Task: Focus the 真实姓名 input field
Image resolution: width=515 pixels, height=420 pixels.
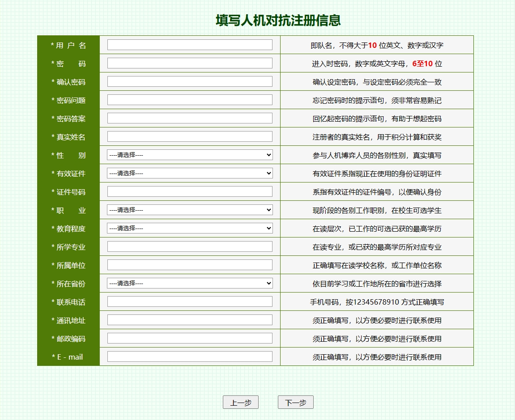Action: (x=190, y=136)
